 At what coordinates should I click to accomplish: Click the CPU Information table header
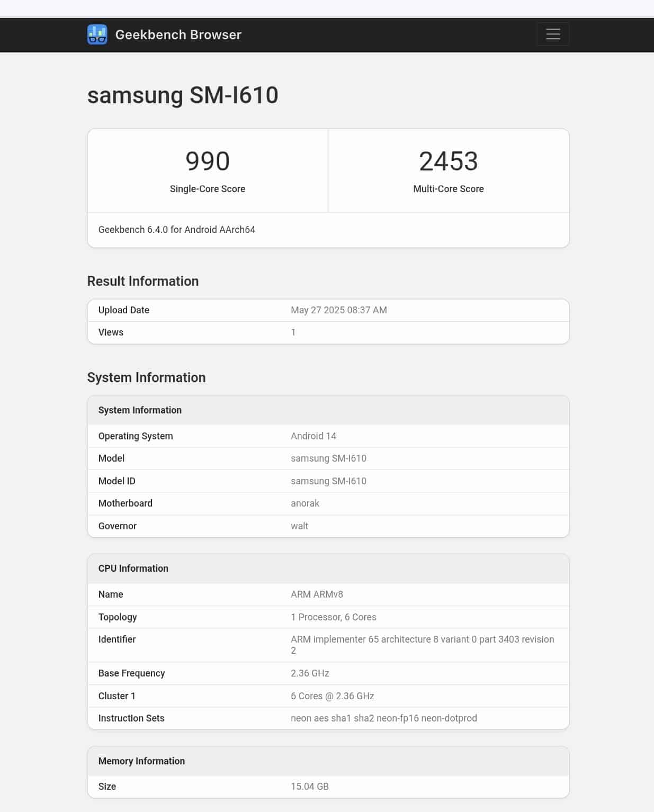coord(328,569)
